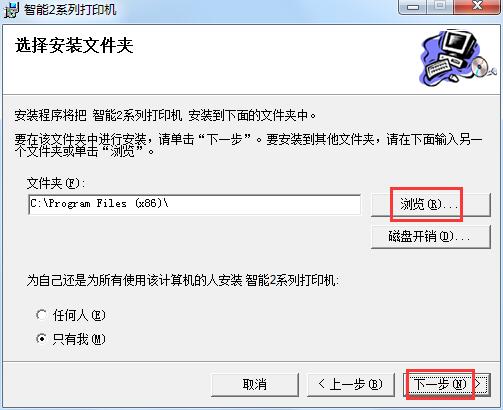Open folder browser via 浏览(R)... button

point(431,204)
